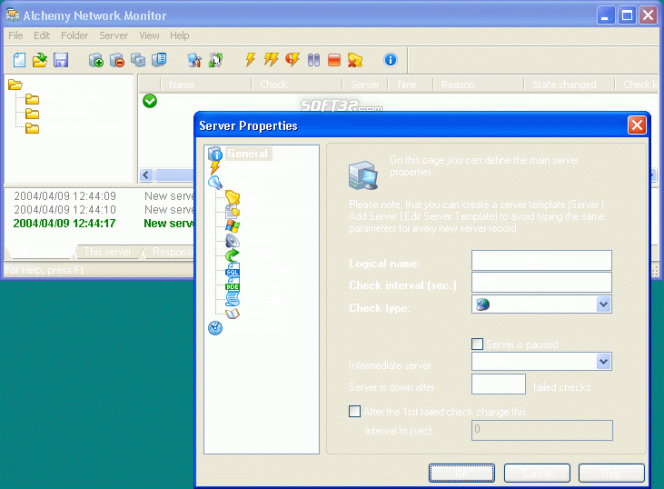Click the blue info about toolbar icon
The width and height of the screenshot is (664, 489).
point(390,60)
